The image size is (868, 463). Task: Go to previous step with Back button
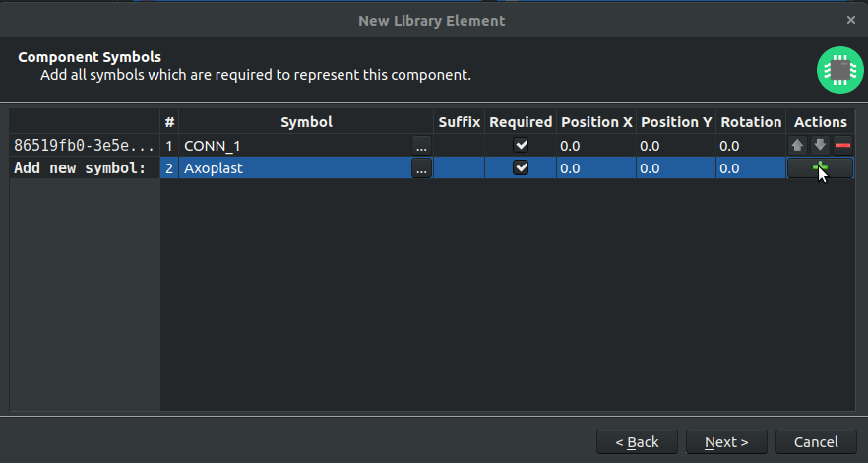(x=637, y=442)
